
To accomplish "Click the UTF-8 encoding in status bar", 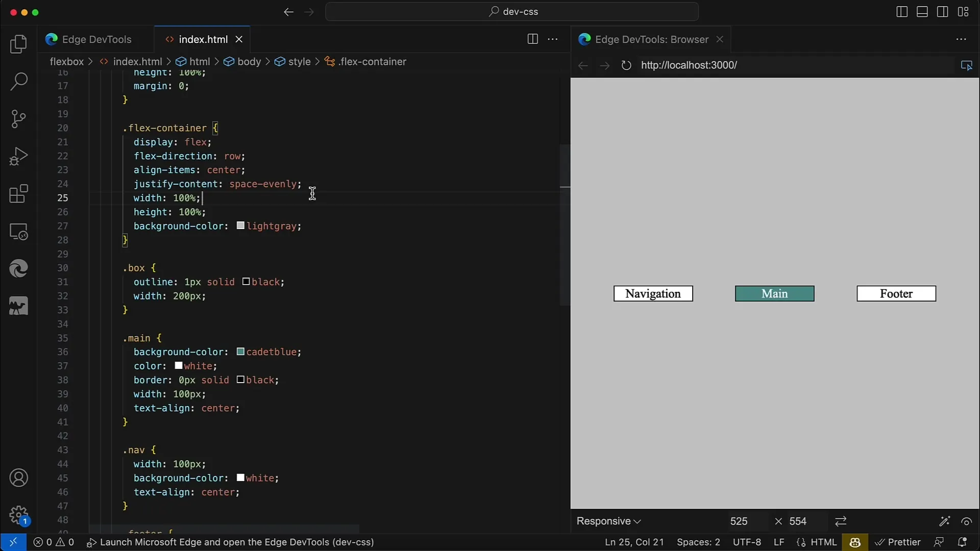I will coord(746,542).
